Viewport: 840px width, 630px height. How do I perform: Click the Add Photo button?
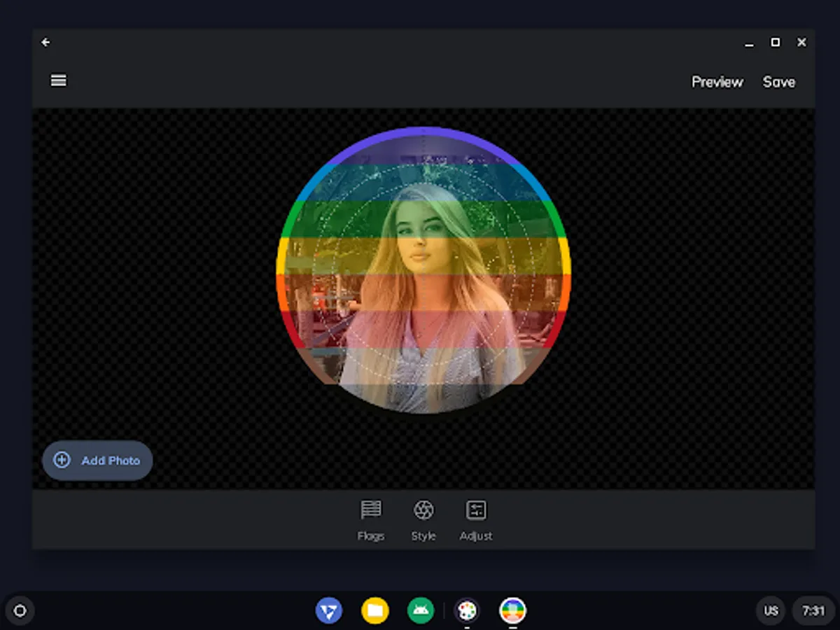click(97, 460)
